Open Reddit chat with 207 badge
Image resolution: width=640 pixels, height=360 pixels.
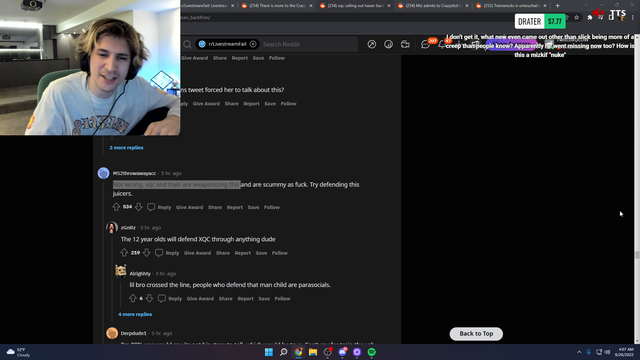426,44
